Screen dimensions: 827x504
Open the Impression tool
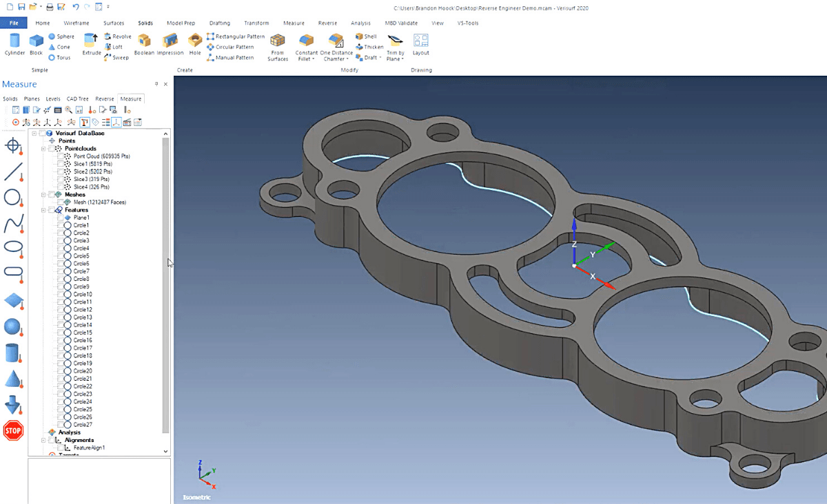point(170,45)
